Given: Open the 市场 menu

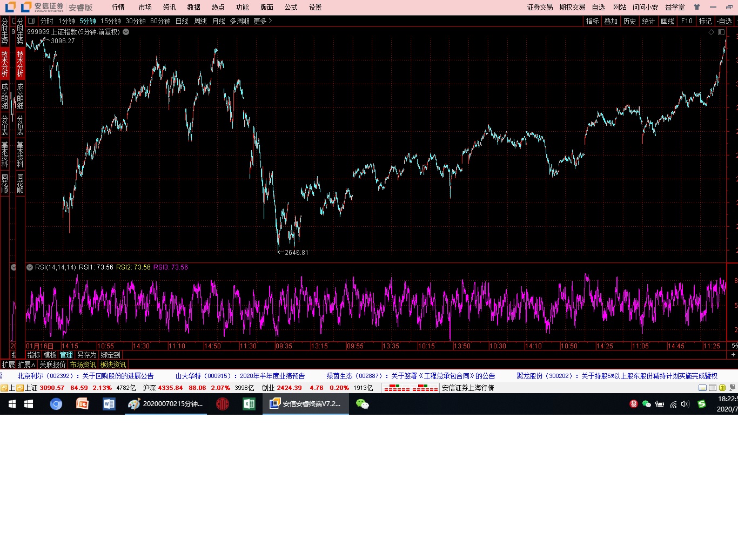Looking at the screenshot, I should pyautogui.click(x=145, y=7).
